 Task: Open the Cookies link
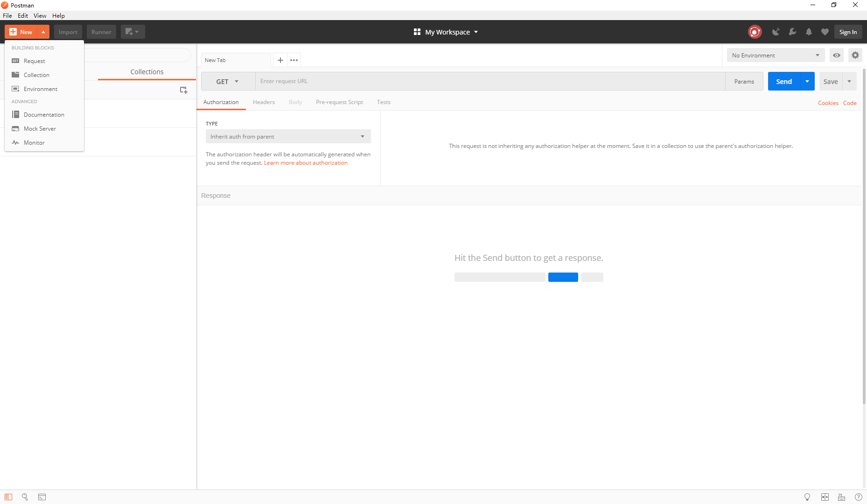(828, 103)
